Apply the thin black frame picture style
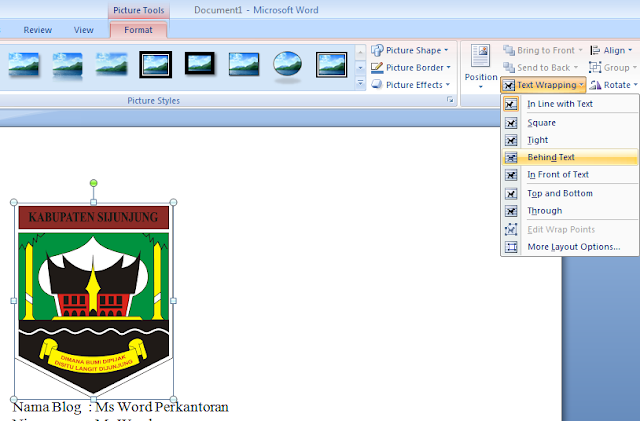Image resolution: width=640 pixels, height=421 pixels. pos(331,64)
